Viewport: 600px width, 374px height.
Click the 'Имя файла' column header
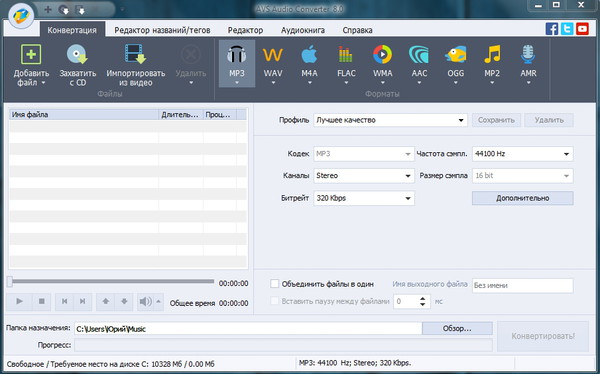(x=84, y=114)
